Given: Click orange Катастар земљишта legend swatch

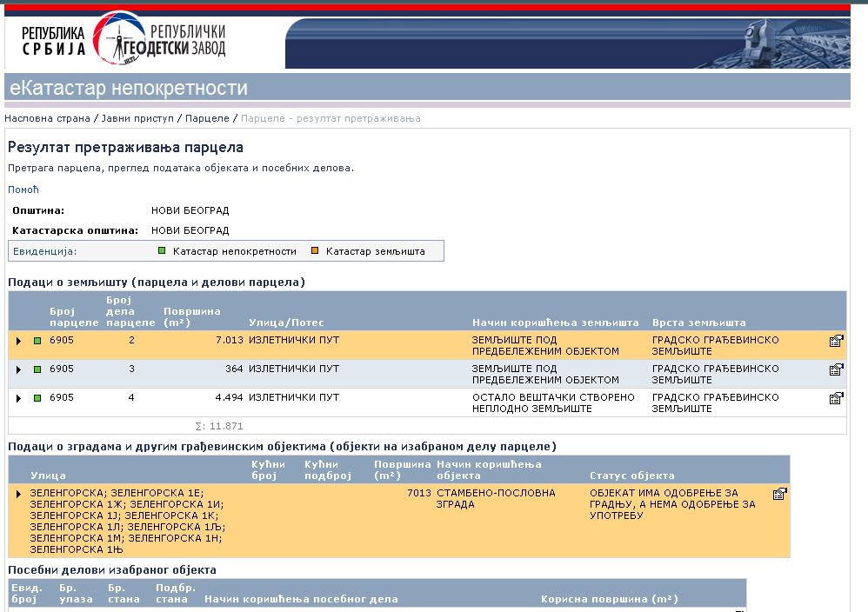Looking at the screenshot, I should point(315,251).
